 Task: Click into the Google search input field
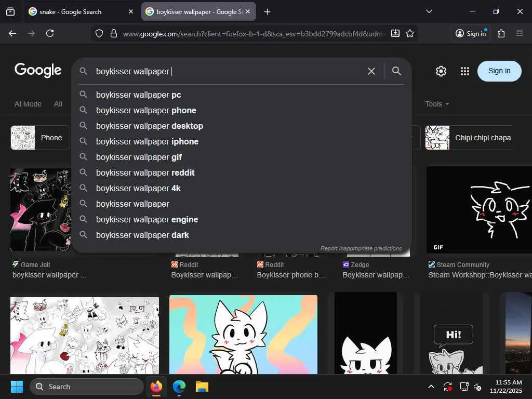[x=229, y=71]
